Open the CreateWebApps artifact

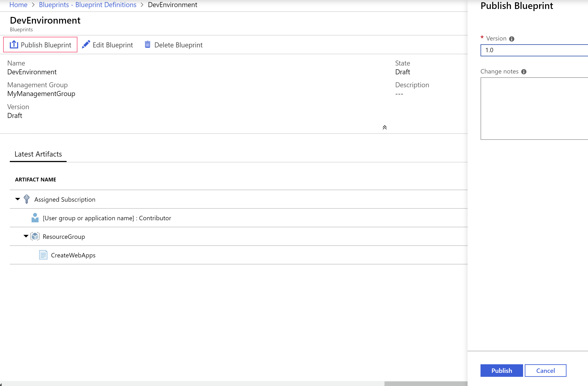click(73, 255)
